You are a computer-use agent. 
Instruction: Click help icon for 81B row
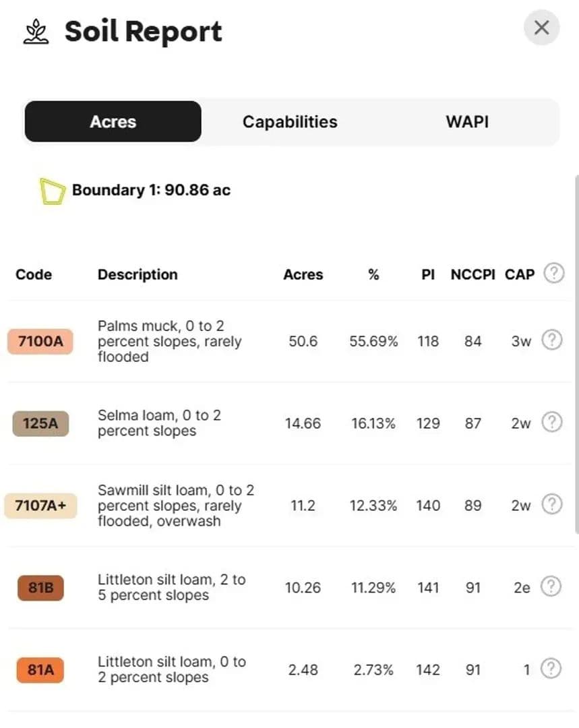tap(551, 587)
